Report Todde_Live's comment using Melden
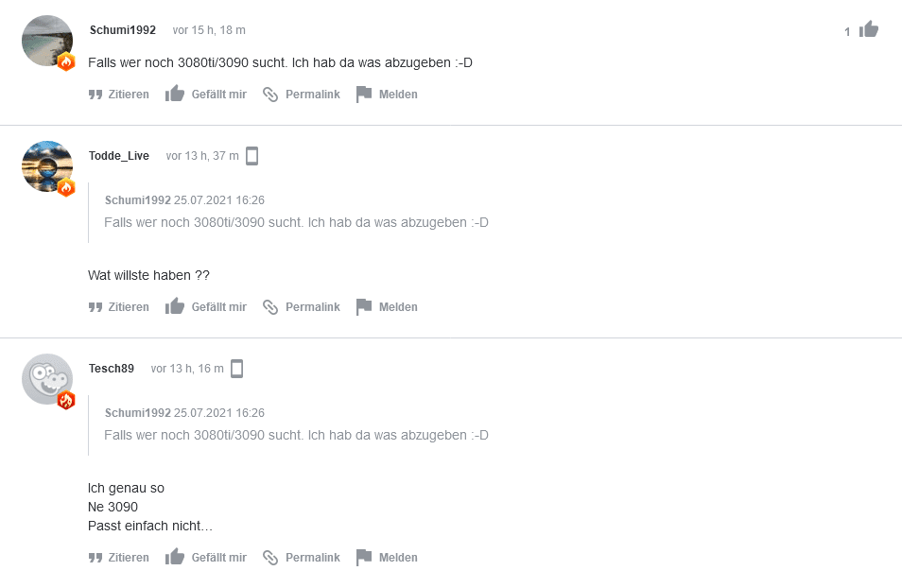 pos(387,307)
